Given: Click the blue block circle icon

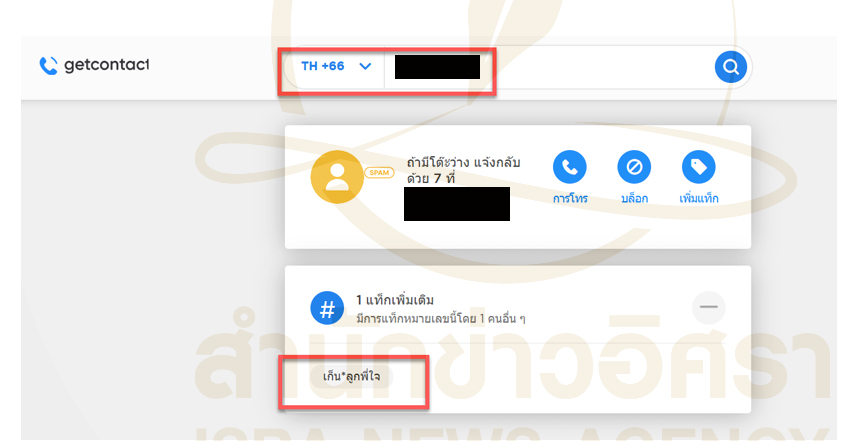Looking at the screenshot, I should [634, 167].
